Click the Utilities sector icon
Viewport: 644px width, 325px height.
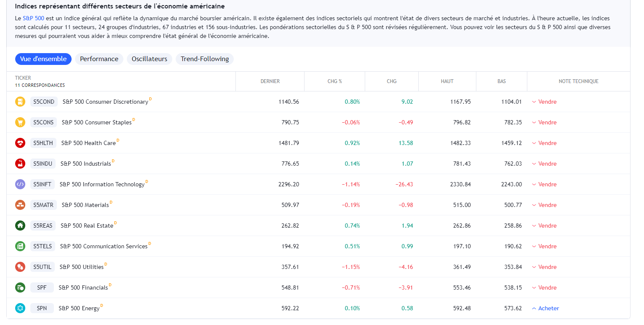coord(20,267)
